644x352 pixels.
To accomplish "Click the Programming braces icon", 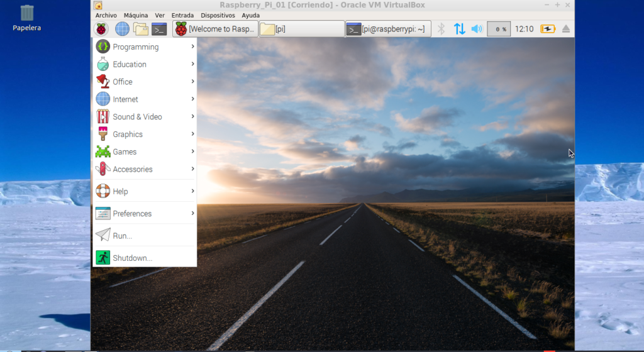I will pos(103,47).
